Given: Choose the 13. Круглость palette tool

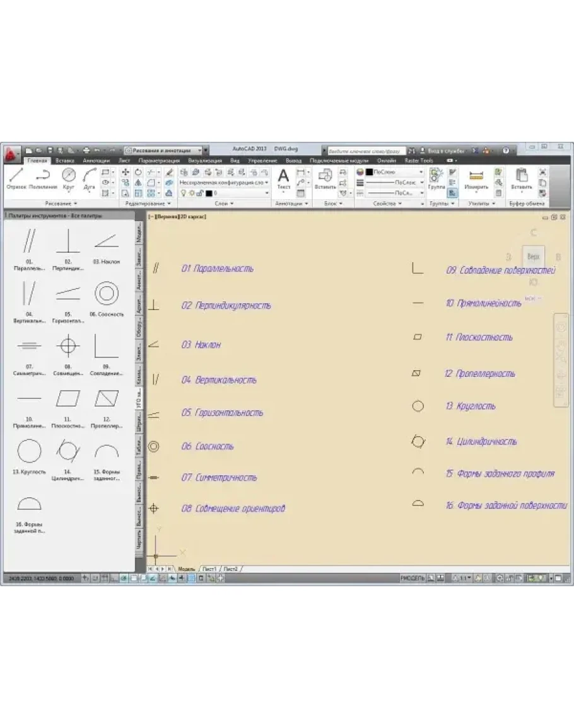Looking at the screenshot, I should 30,456.
